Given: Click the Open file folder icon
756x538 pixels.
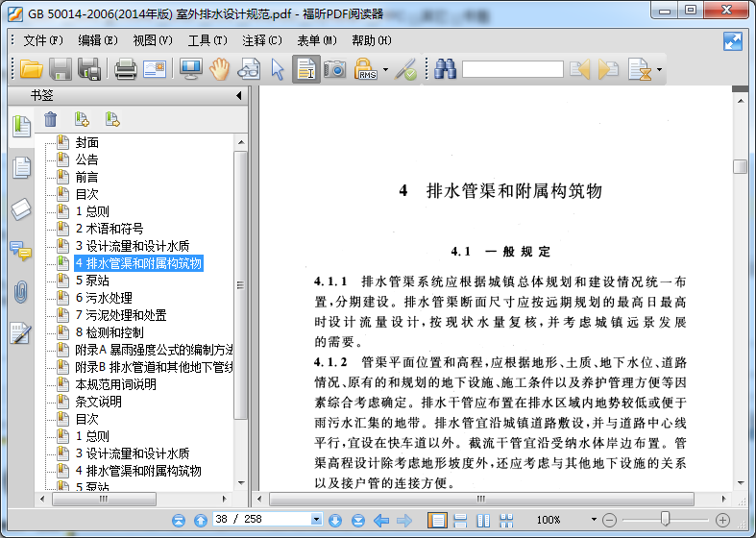Looking at the screenshot, I should pyautogui.click(x=32, y=69).
